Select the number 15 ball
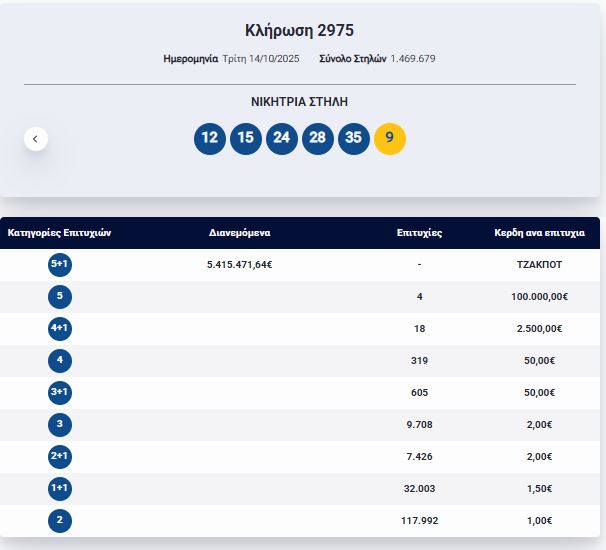This screenshot has width=606, height=550. (x=246, y=138)
